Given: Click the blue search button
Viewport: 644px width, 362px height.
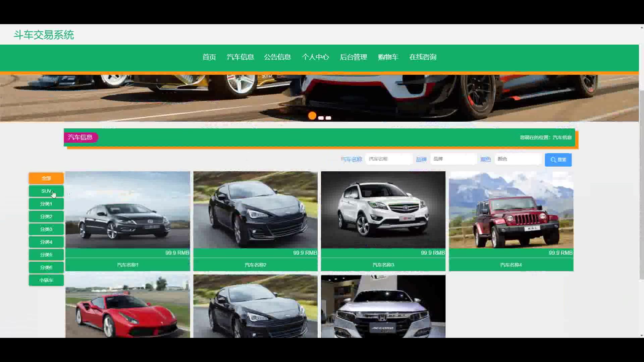Looking at the screenshot, I should click(558, 160).
